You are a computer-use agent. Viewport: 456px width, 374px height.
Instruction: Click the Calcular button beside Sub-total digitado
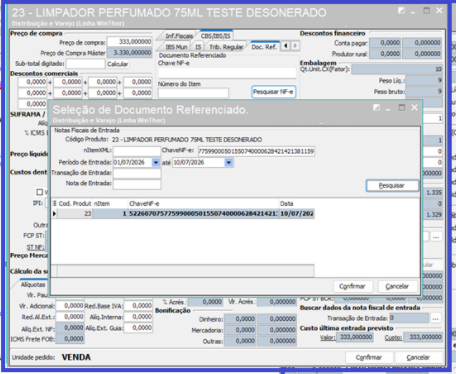117,64
